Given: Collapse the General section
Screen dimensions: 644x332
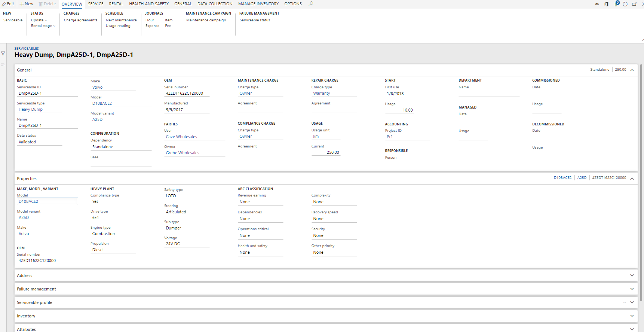Looking at the screenshot, I should pyautogui.click(x=632, y=70).
